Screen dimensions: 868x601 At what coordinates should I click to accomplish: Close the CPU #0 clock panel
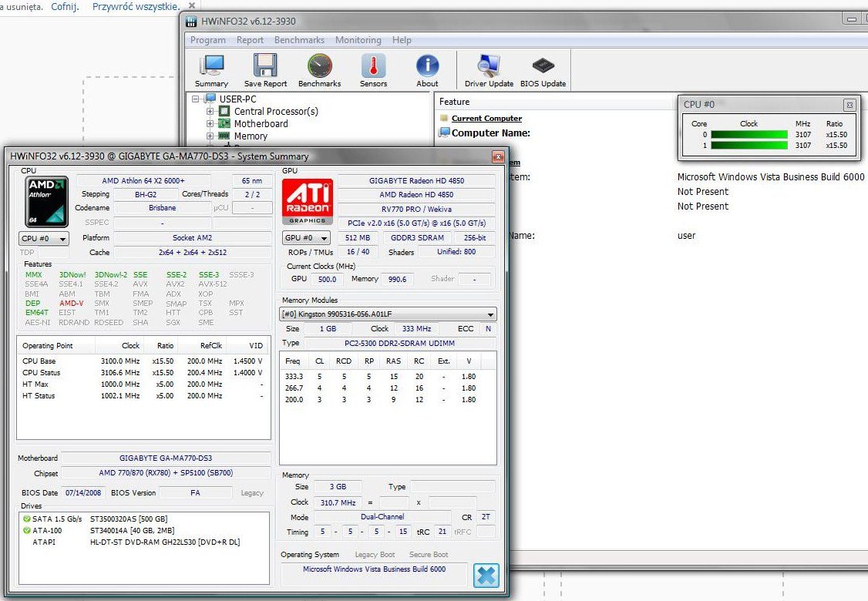click(849, 105)
